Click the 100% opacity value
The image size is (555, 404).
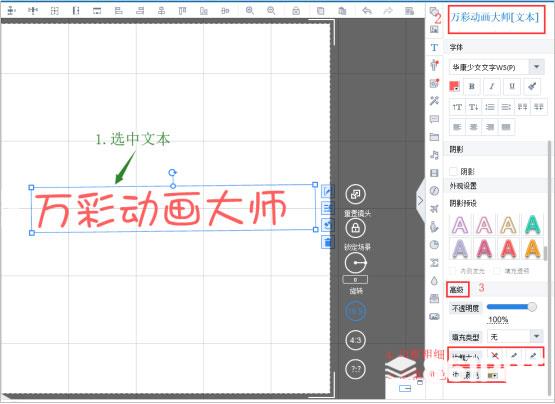[498, 319]
